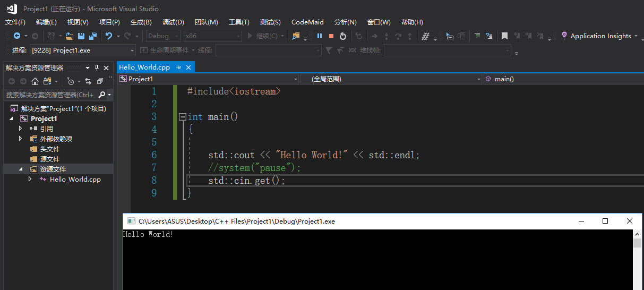The height and width of the screenshot is (290, 644).
Task: Click the Navigate Backward arrow in toolbar
Action: [17, 36]
